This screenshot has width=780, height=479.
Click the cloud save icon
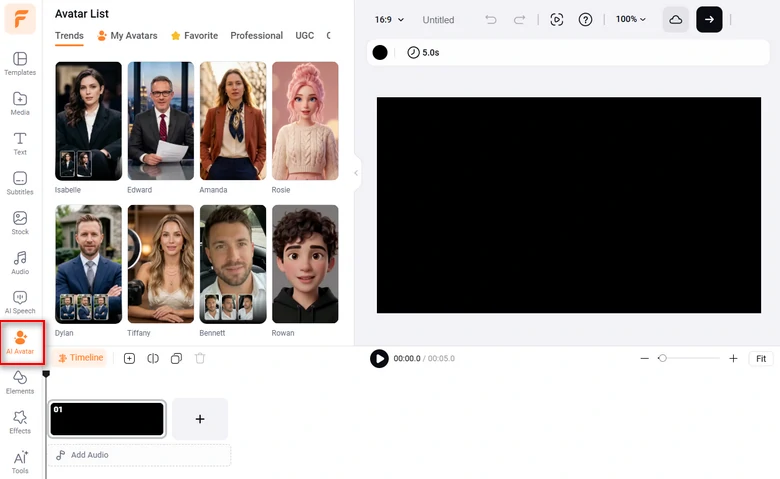point(676,19)
